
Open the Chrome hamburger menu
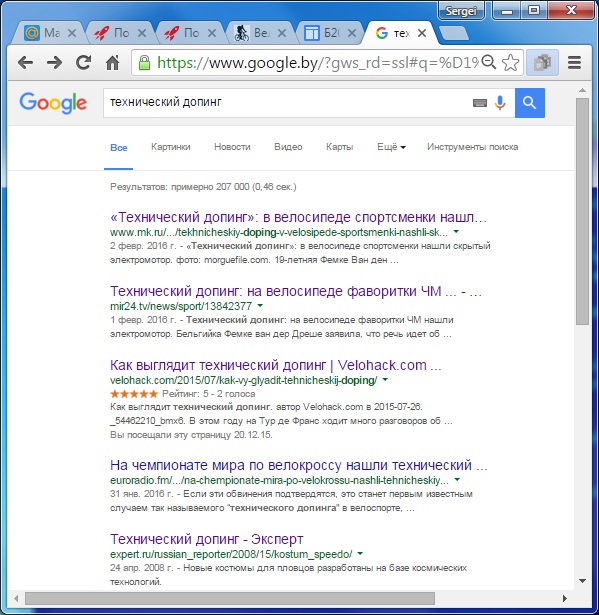point(574,62)
